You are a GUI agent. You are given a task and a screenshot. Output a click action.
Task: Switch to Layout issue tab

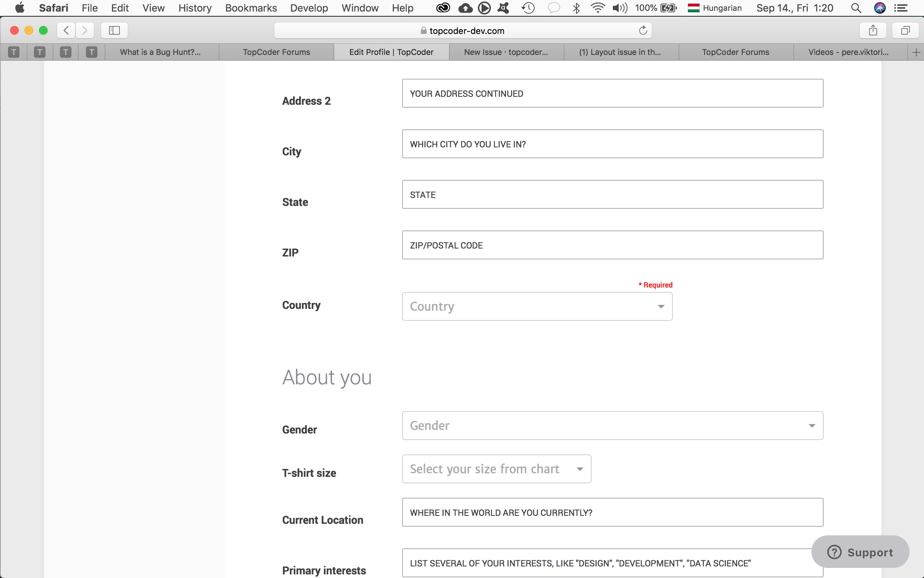[621, 52]
